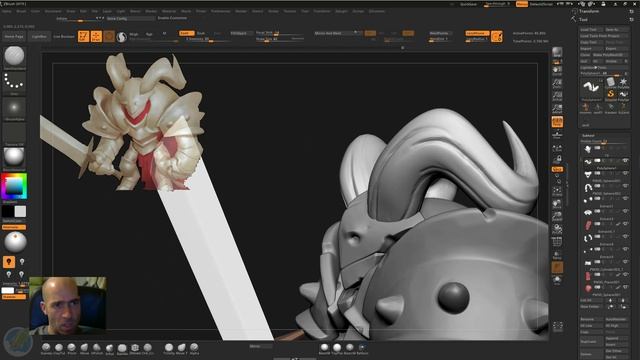The width and height of the screenshot is (640, 360).
Task: Toggle the Floor grid button
Action: point(557,134)
